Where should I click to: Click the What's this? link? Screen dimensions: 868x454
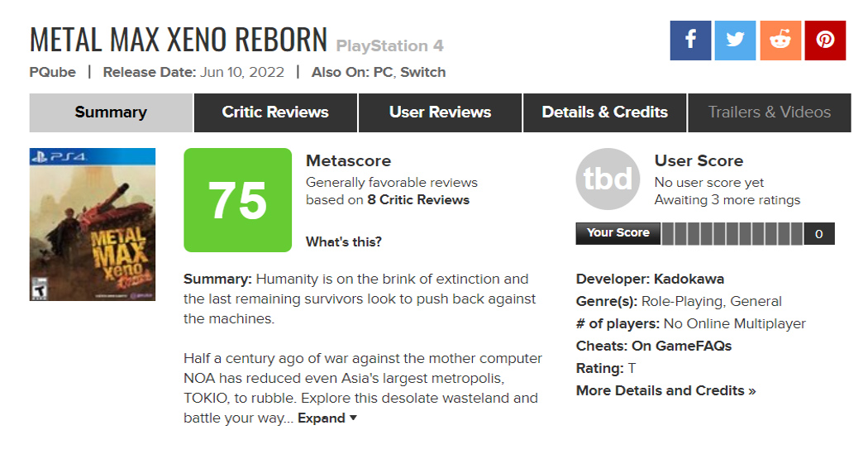pyautogui.click(x=344, y=242)
